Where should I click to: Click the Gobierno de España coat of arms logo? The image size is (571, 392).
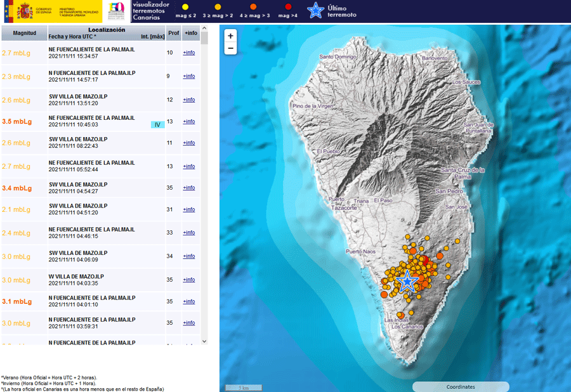(x=25, y=11)
